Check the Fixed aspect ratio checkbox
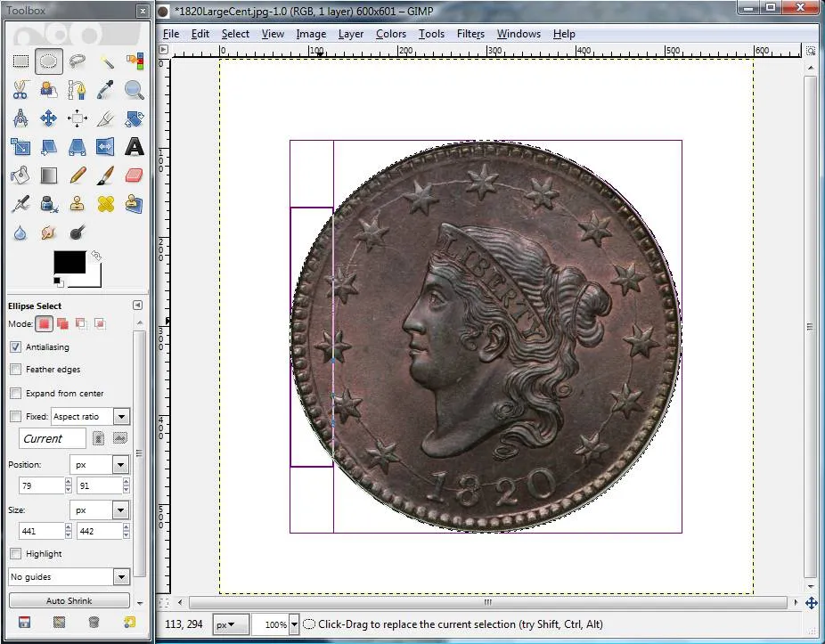This screenshot has height=644, width=825. tap(16, 416)
